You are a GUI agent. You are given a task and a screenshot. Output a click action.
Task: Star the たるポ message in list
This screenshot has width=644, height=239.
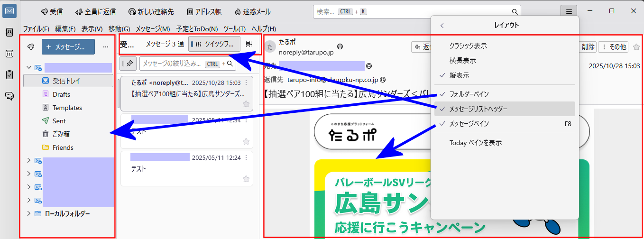[x=246, y=104]
